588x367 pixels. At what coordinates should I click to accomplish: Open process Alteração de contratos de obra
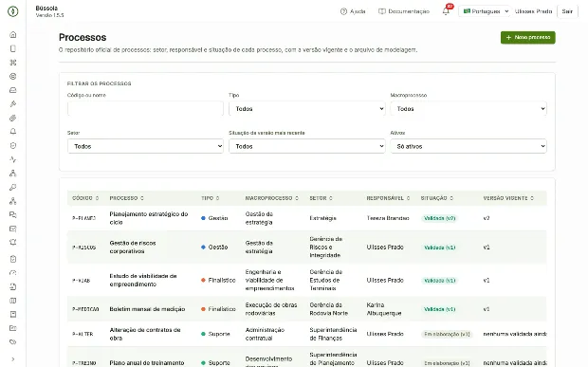(145, 334)
